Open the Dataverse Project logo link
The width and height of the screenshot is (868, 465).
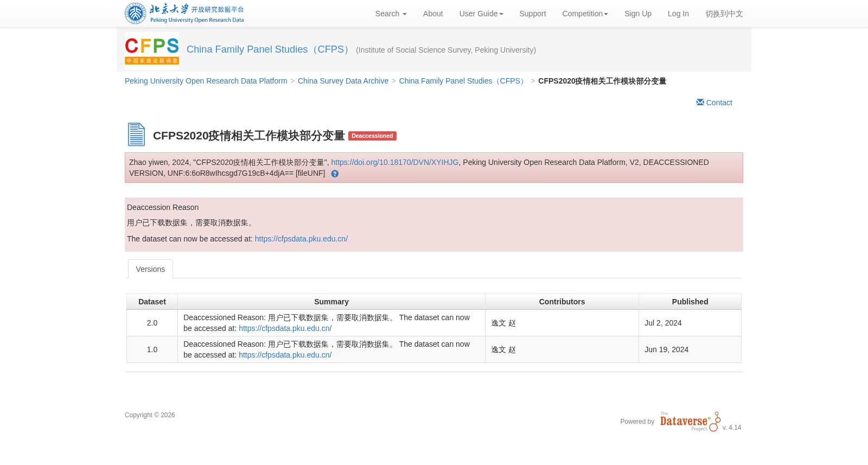[690, 422]
